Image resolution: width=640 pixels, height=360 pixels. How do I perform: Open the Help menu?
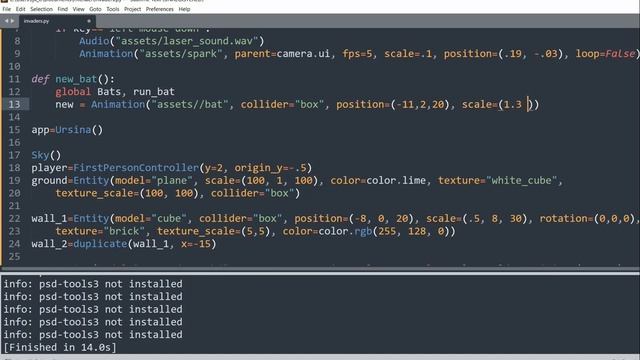click(184, 9)
